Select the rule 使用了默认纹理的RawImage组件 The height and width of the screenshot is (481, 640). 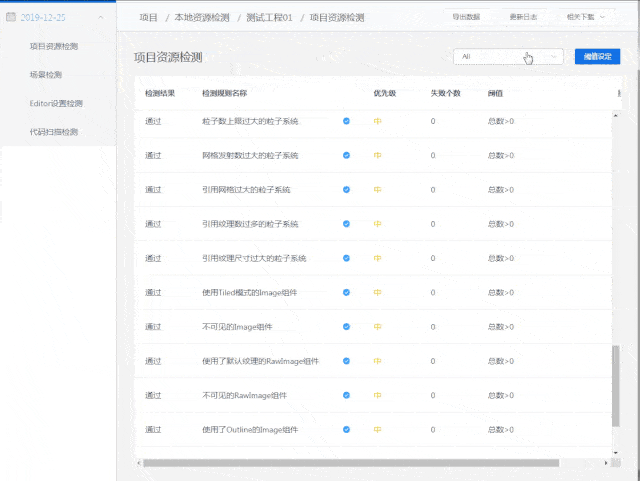pos(260,361)
